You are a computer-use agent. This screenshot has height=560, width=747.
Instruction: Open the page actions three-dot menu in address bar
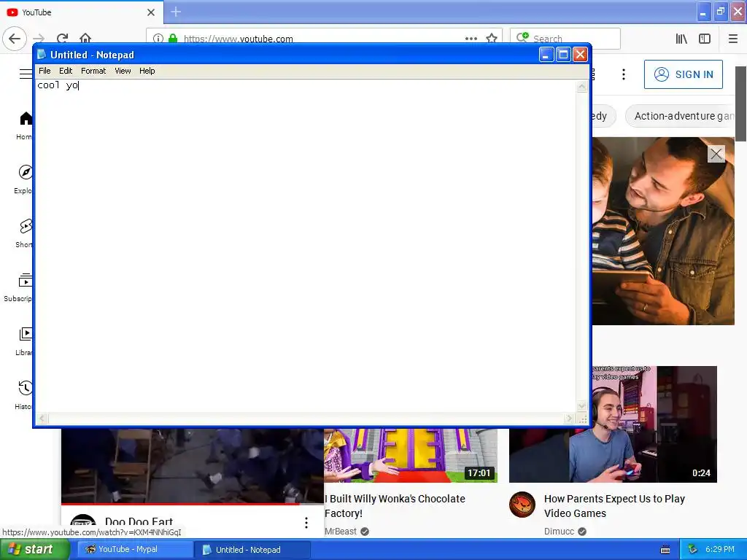point(471,39)
